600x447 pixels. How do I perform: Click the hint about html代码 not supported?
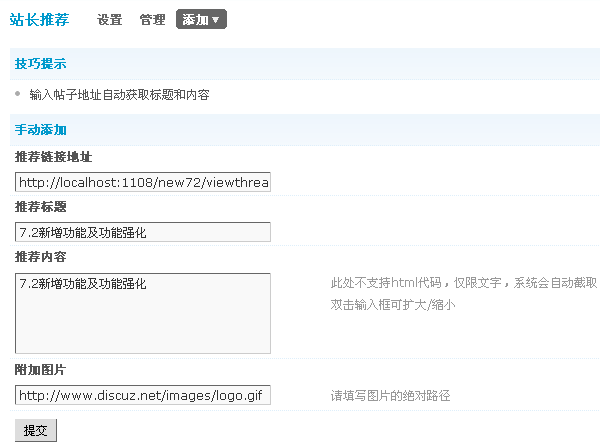[464, 283]
